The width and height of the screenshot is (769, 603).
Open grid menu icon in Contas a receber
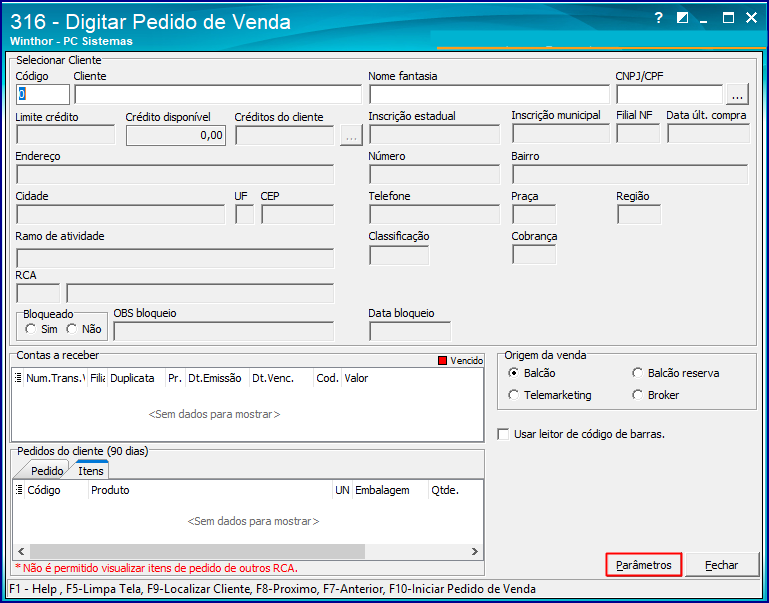coord(18,377)
